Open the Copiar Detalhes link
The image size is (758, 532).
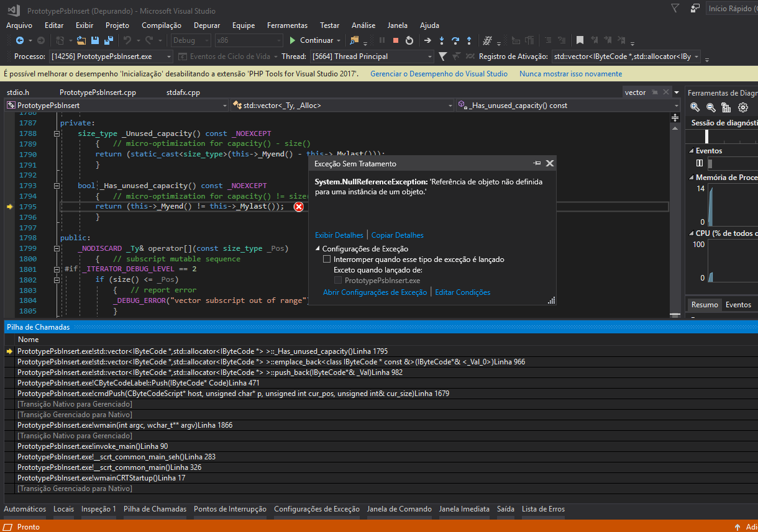coord(396,235)
